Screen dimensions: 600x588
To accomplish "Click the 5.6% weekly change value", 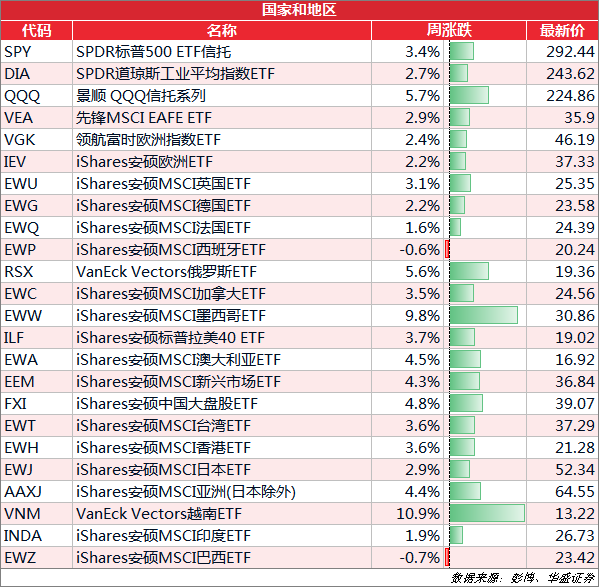I will point(422,272).
